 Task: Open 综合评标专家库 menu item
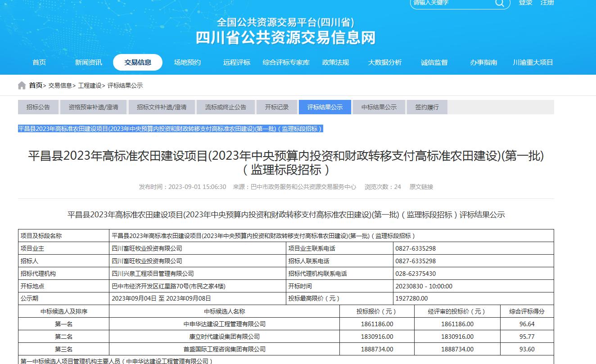[286, 63]
